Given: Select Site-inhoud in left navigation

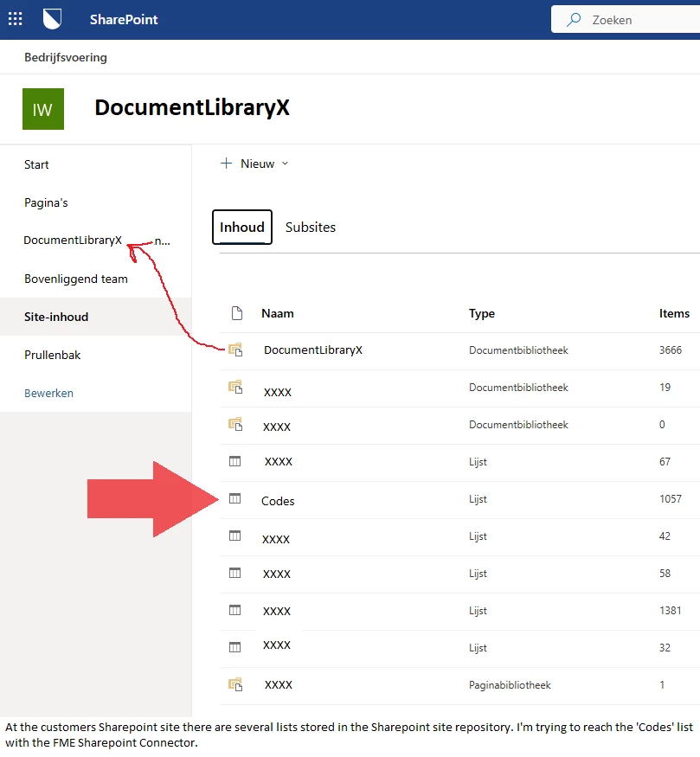Looking at the screenshot, I should coord(56,317).
